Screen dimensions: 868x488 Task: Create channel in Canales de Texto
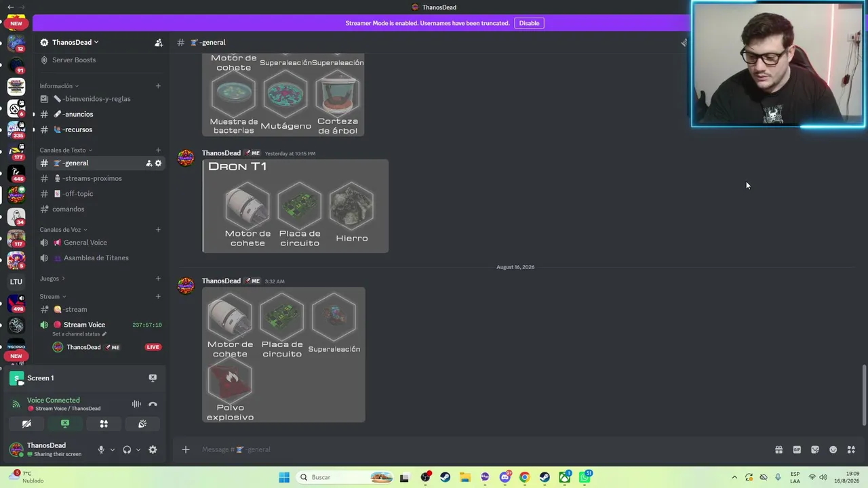(x=158, y=150)
